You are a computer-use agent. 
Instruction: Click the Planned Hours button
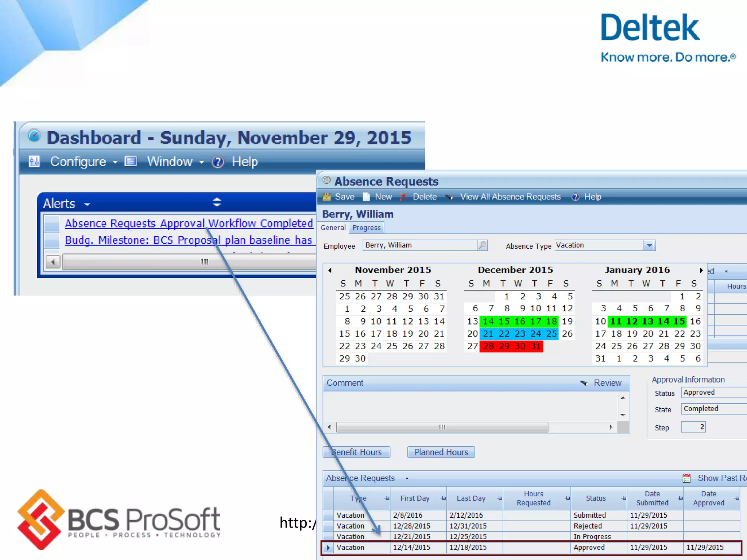(441, 452)
